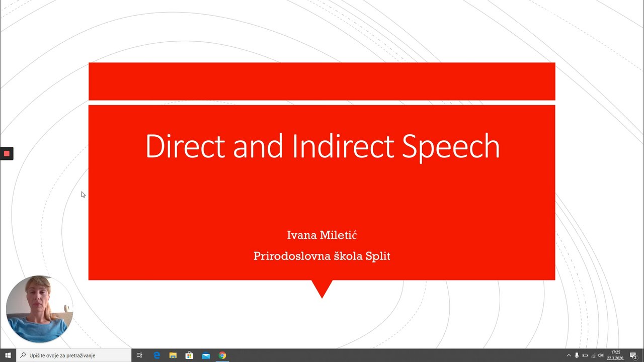Open the Windows Start menu

(8, 355)
